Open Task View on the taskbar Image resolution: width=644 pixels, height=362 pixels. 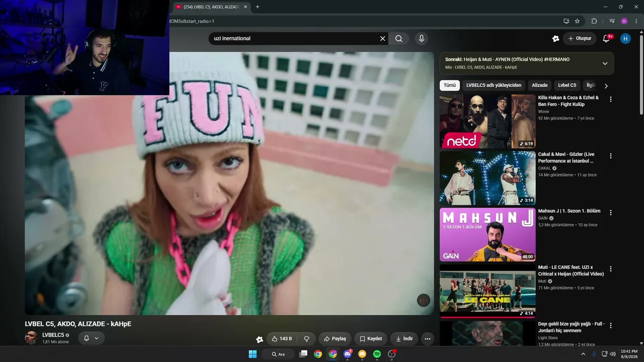point(303,354)
